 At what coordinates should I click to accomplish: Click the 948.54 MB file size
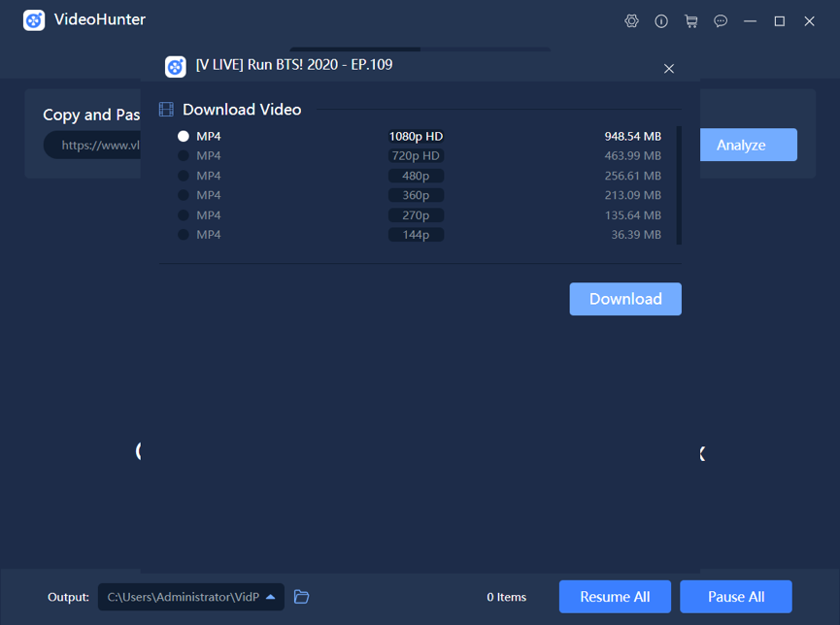click(x=633, y=136)
